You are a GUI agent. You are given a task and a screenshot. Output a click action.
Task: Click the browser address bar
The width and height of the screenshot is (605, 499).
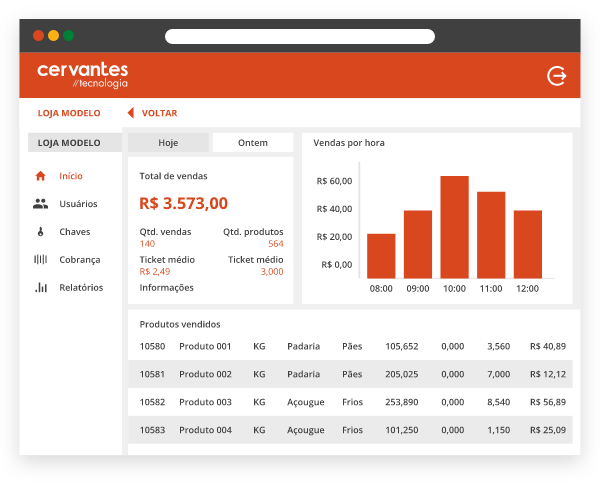[x=300, y=36]
